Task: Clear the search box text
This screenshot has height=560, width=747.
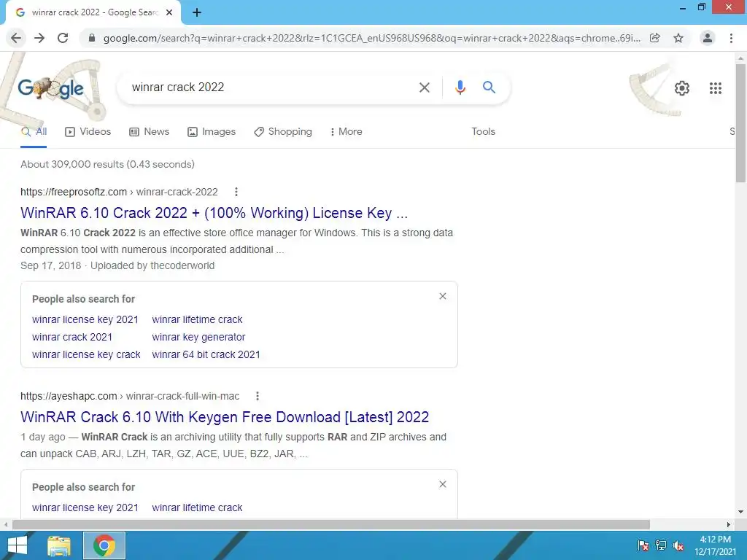Action: [424, 87]
